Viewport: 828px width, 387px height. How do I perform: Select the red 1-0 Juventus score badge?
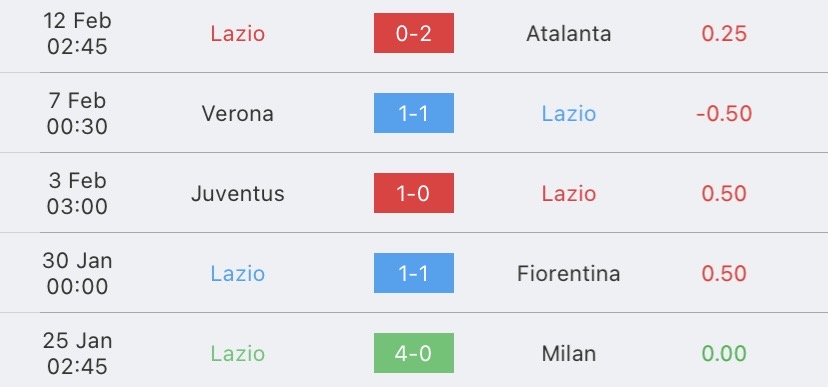[413, 193]
